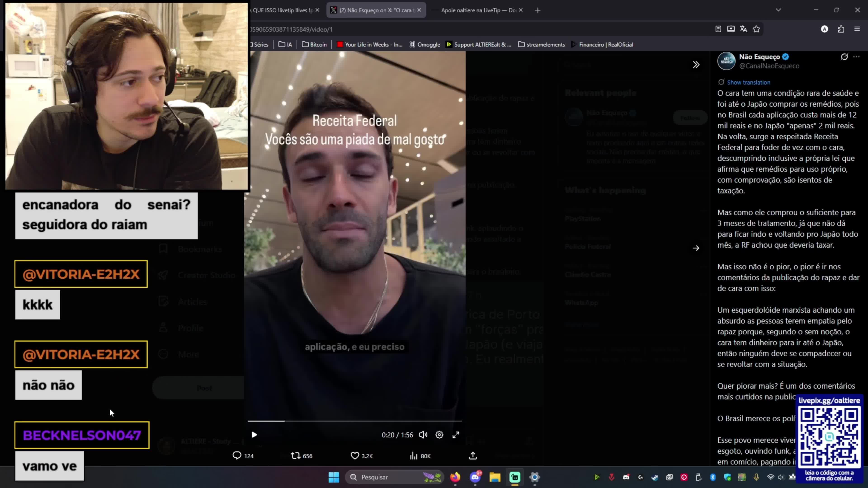The height and width of the screenshot is (488, 868).
Task: Open the Support ALTIEREalt bookmark
Action: coord(479,45)
